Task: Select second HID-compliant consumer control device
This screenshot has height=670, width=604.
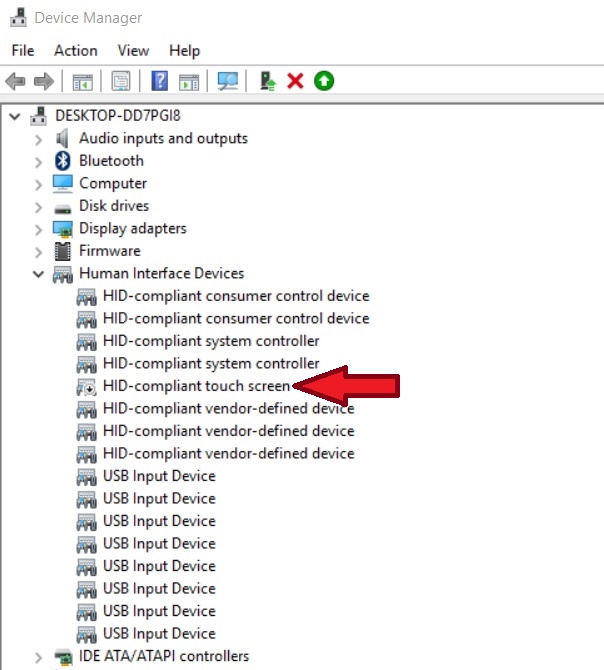Action: point(236,319)
